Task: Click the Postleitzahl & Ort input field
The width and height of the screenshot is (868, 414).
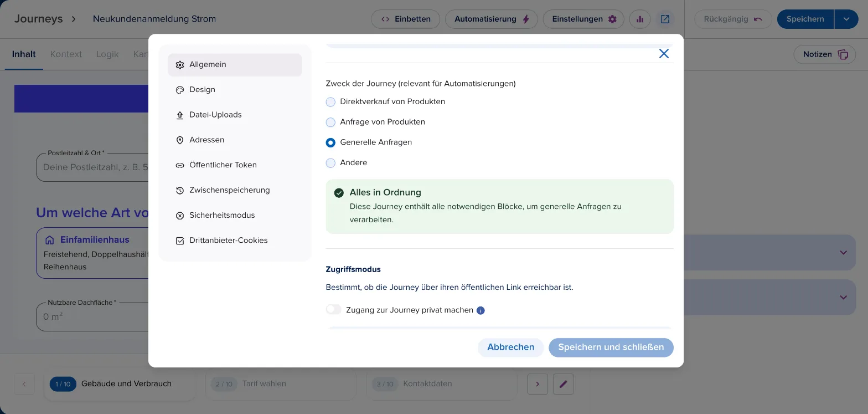Action: (x=92, y=167)
